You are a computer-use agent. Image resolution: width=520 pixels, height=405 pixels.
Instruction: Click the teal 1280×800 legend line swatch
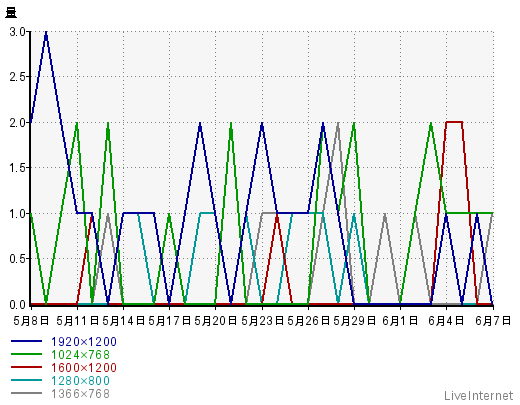coord(26,380)
